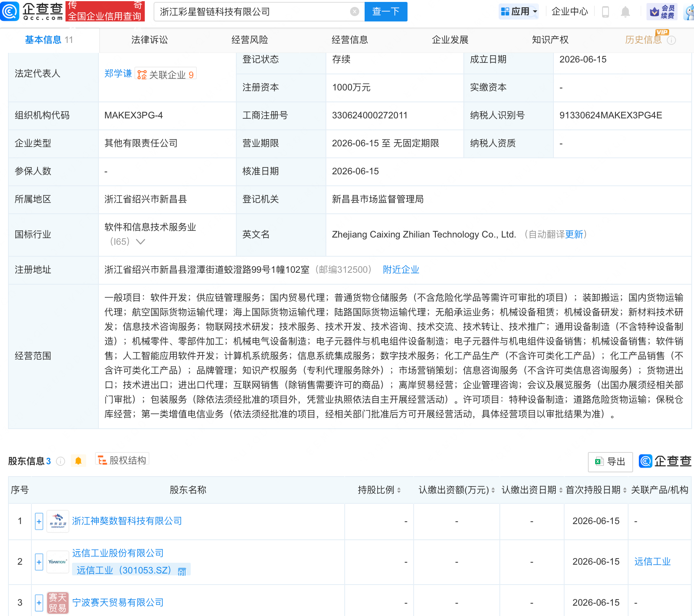Open 远信工业 in 关联产品/机构 column

(652, 562)
